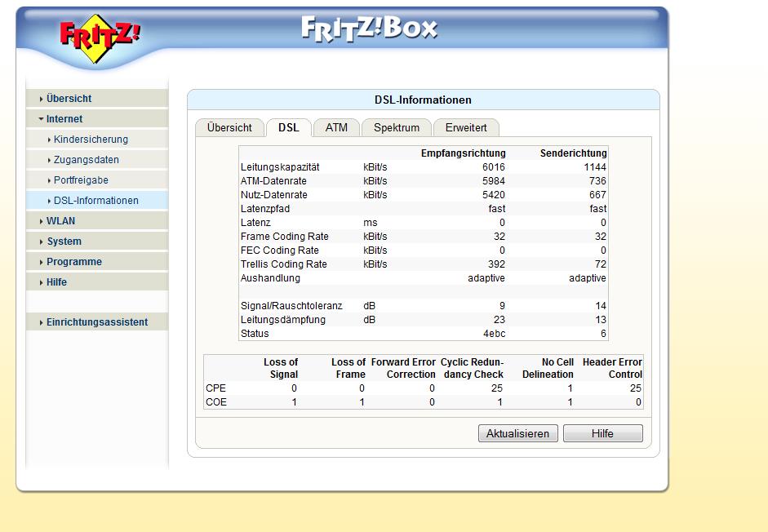The width and height of the screenshot is (768, 532).
Task: Switch to the ATM tab
Action: (336, 128)
